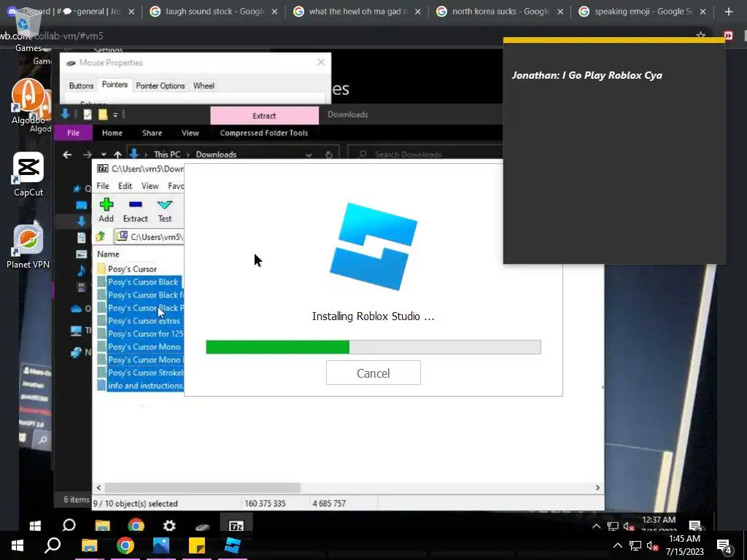The height and width of the screenshot is (560, 747).
Task: Click the taskbar clock showing 1:45 AM
Action: 684,545
